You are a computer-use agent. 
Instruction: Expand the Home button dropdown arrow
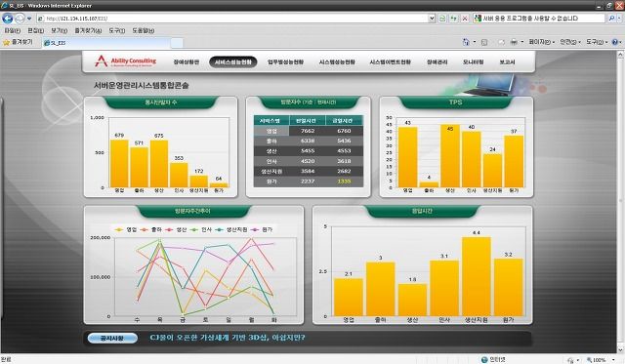[x=475, y=42]
